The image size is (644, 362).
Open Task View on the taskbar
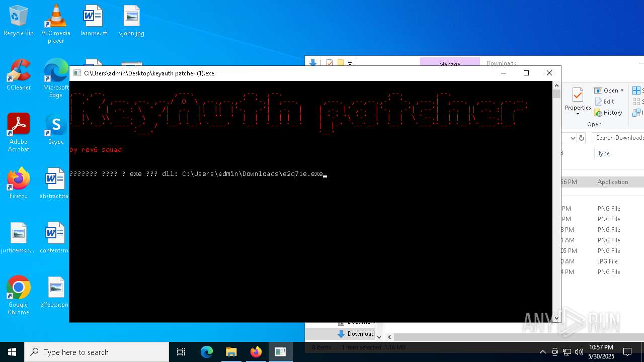pyautogui.click(x=181, y=352)
